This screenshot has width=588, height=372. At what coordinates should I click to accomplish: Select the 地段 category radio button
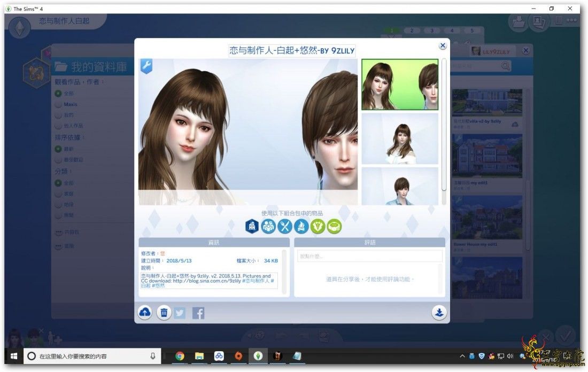(58, 205)
